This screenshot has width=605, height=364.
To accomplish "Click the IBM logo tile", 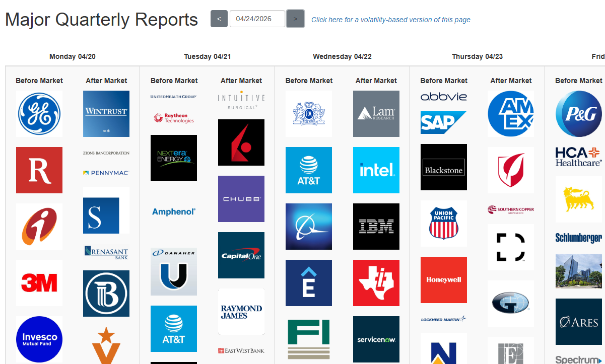I will click(x=376, y=227).
